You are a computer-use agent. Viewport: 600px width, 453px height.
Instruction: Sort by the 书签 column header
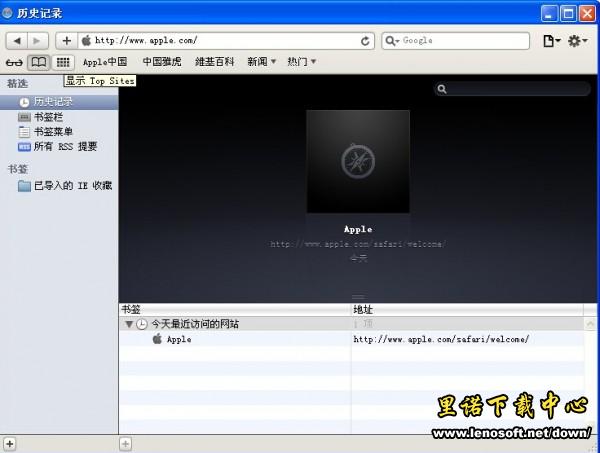click(235, 310)
